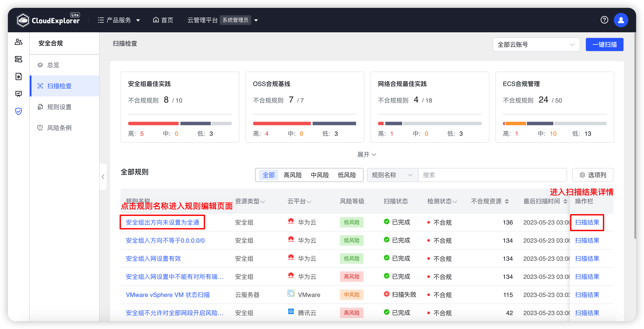644x329 pixels.
Task: Open rule 安全组入方向不等于0.0.0.0/0
Action: point(165,240)
